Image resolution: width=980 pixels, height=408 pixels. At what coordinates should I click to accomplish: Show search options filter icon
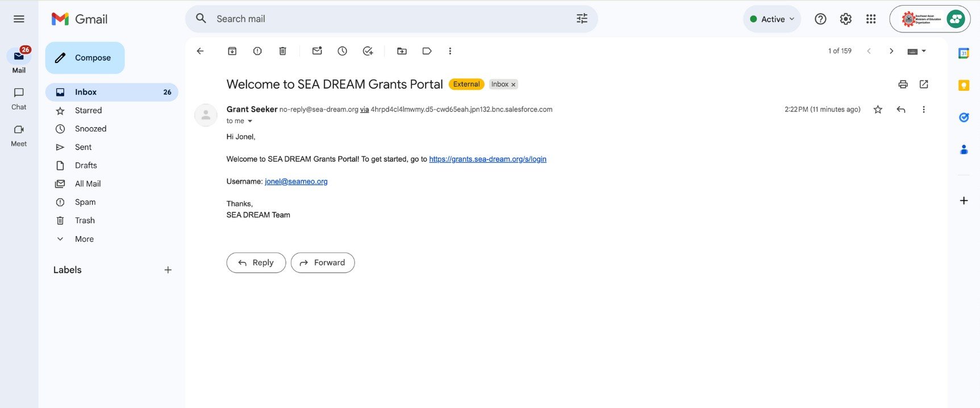(x=582, y=19)
